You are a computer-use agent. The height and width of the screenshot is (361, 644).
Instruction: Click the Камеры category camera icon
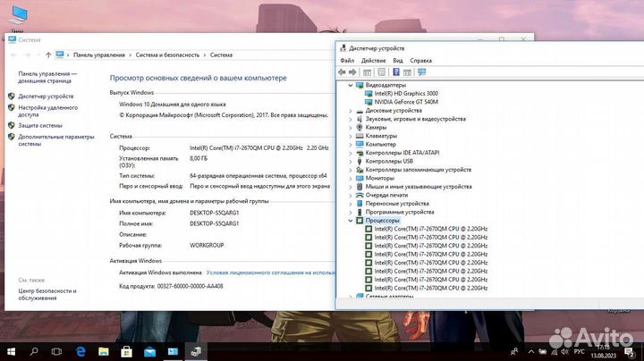[x=360, y=127]
